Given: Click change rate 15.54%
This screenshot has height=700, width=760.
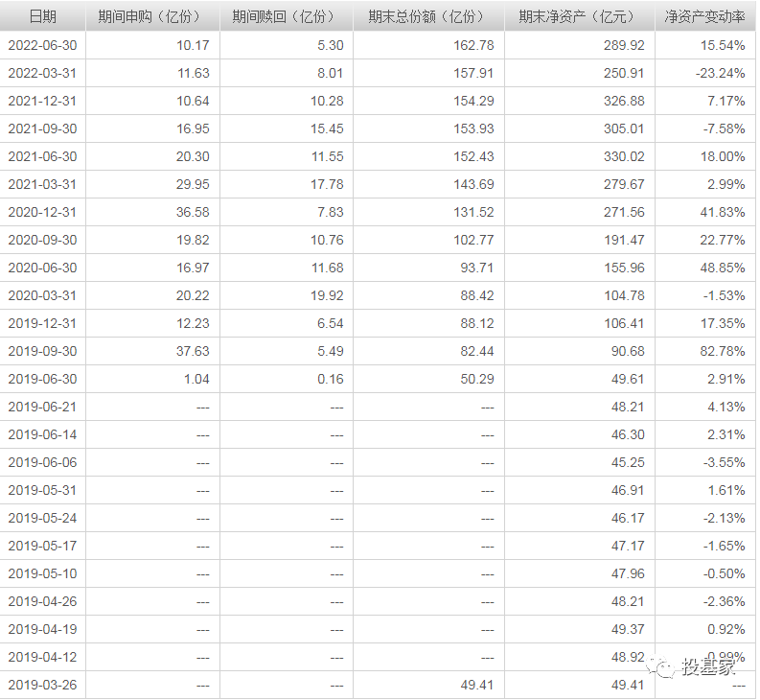Looking at the screenshot, I should coord(723,46).
